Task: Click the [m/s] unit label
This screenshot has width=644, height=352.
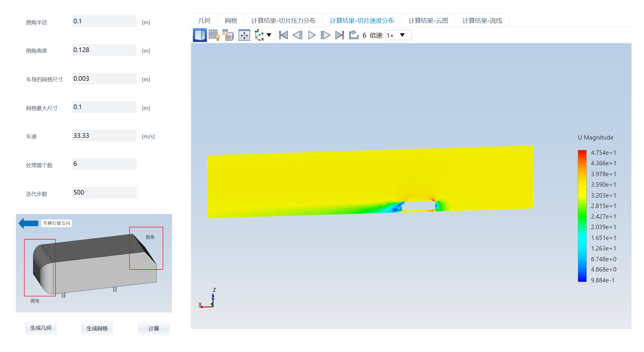Action: coord(148,137)
